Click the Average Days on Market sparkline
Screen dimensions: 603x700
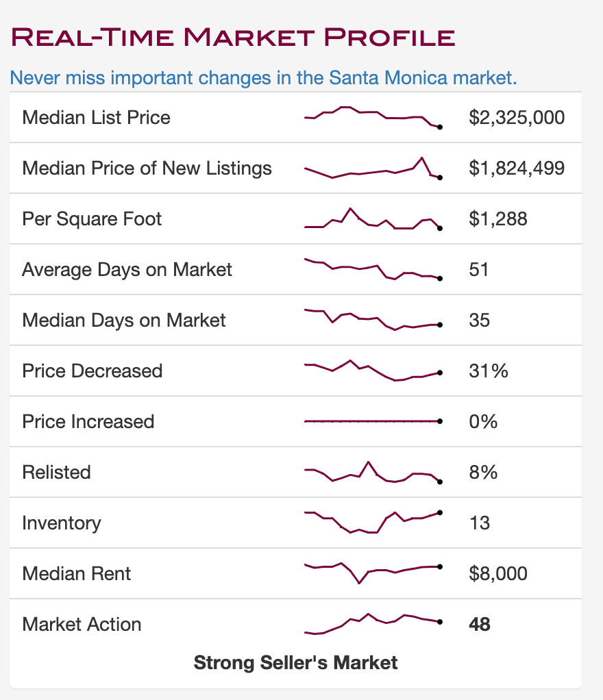372,269
